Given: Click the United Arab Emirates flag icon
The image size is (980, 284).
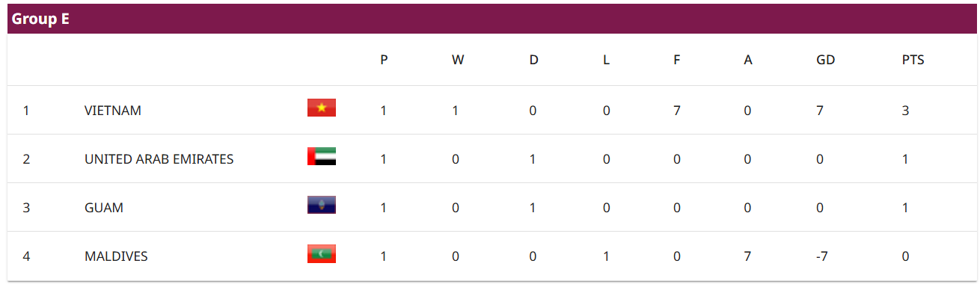Looking at the screenshot, I should [x=322, y=156].
